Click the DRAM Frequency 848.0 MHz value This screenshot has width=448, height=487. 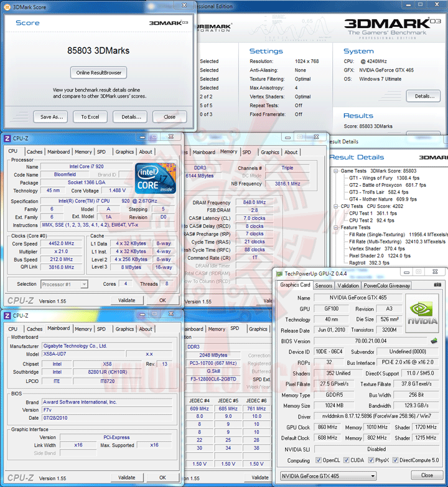pos(254,202)
